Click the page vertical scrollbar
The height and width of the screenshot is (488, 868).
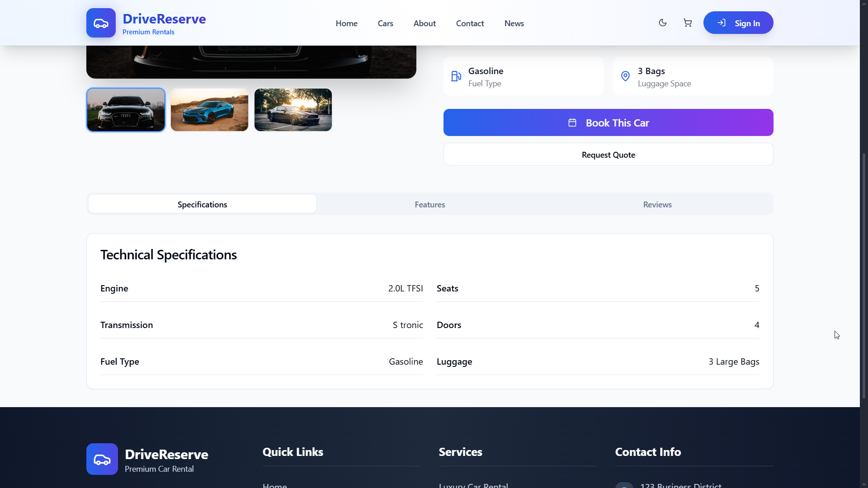[863, 276]
